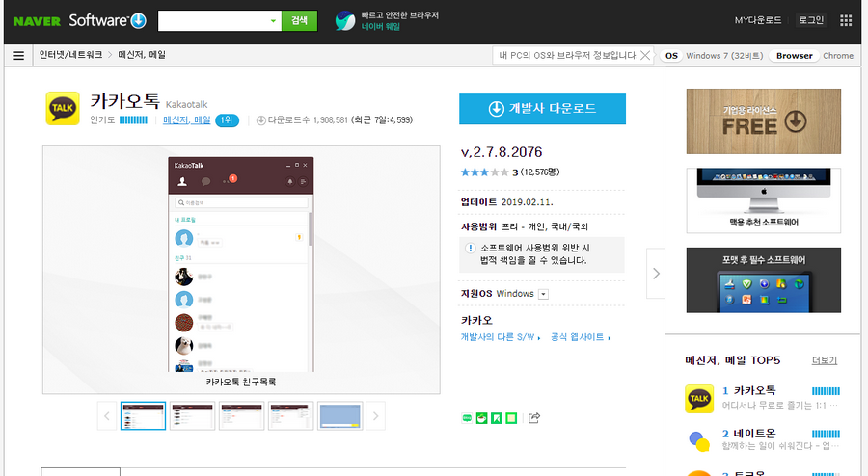Click the 카카오 developer name

pos(476,320)
